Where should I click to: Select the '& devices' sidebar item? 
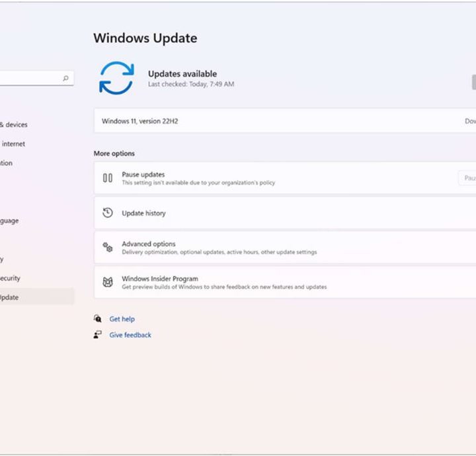pos(14,124)
